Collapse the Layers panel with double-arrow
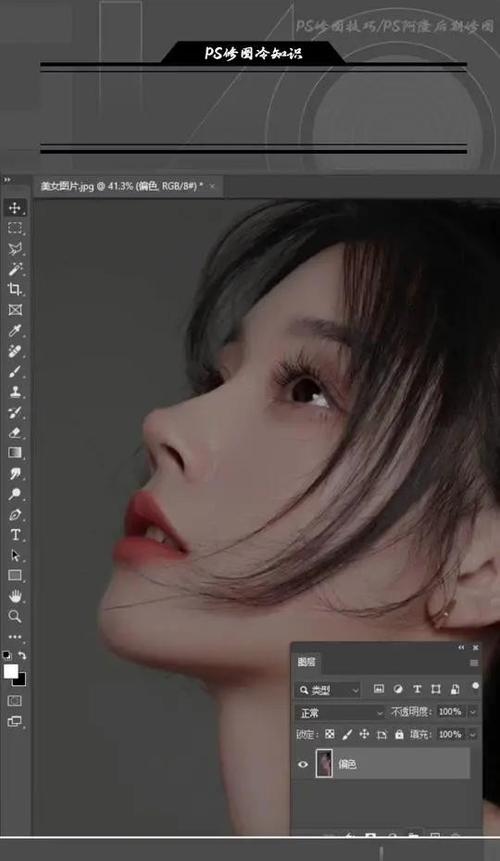Viewport: 500px width, 861px height. coord(461,647)
